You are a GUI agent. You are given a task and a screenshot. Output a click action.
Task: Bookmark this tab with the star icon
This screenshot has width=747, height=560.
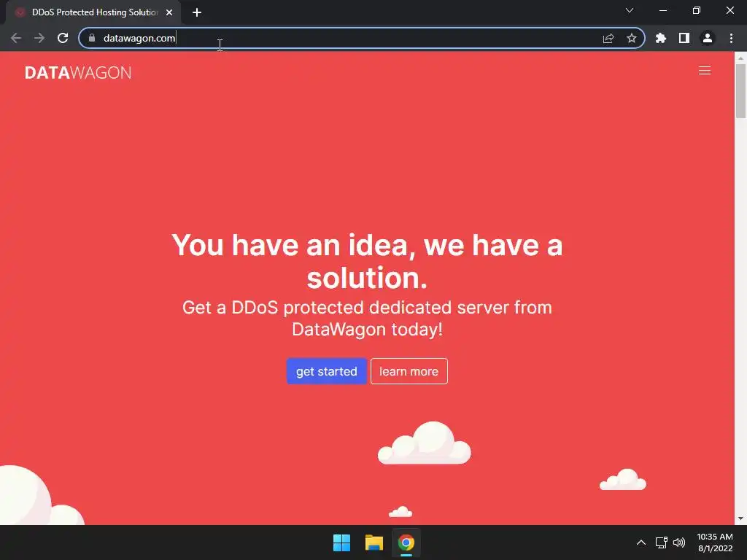632,38
